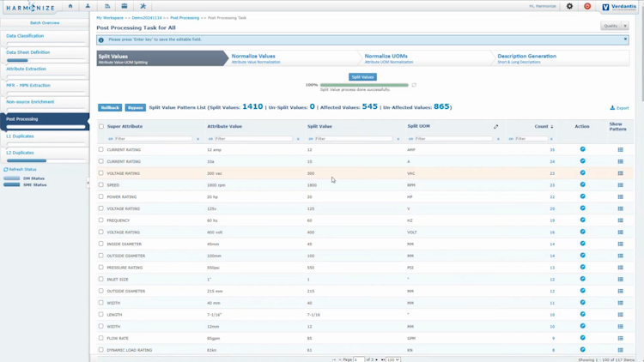Open the briefcase icon in top toolbar
This screenshot has width=644, height=362.
pos(125,6)
